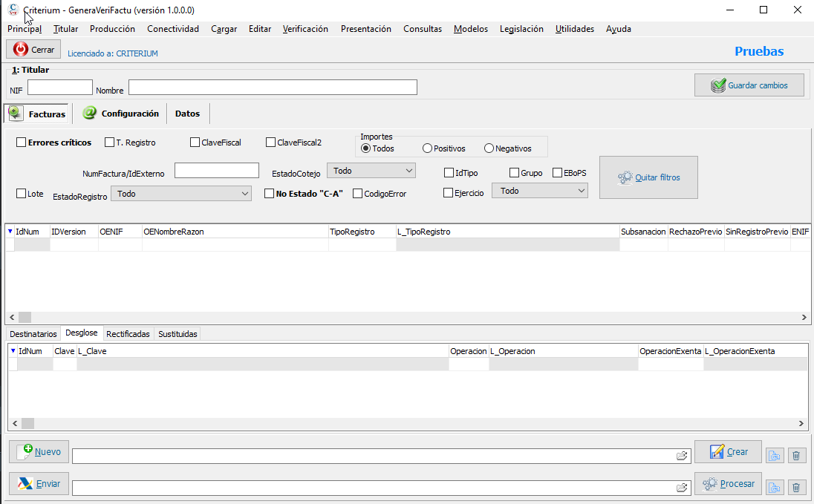The image size is (814, 504).
Task: Click the XML file icon beside Procesar
Action: (x=775, y=488)
